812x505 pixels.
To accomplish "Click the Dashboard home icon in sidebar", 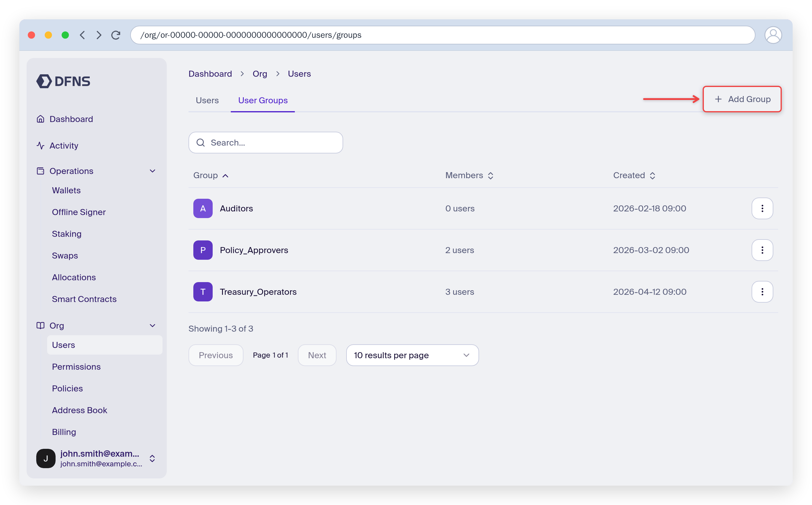I will 40,119.
